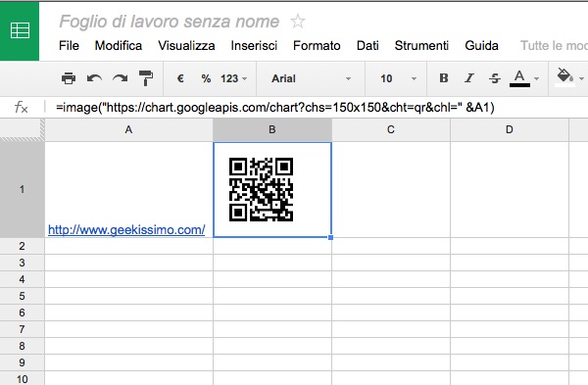Select the paint format roller
Screen dimensions: 588x385
[146, 78]
